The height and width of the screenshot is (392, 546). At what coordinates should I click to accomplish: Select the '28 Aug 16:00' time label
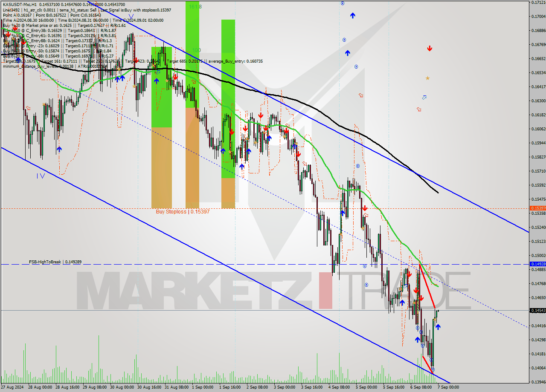point(67,387)
